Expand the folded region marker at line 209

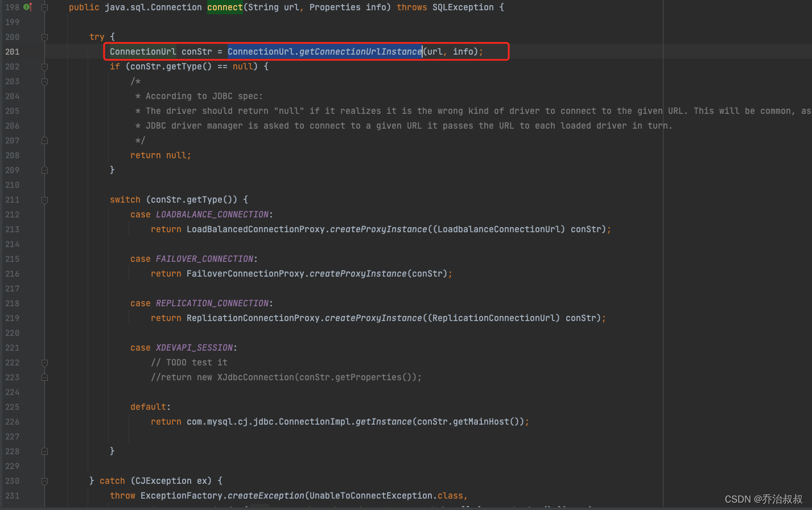point(45,170)
